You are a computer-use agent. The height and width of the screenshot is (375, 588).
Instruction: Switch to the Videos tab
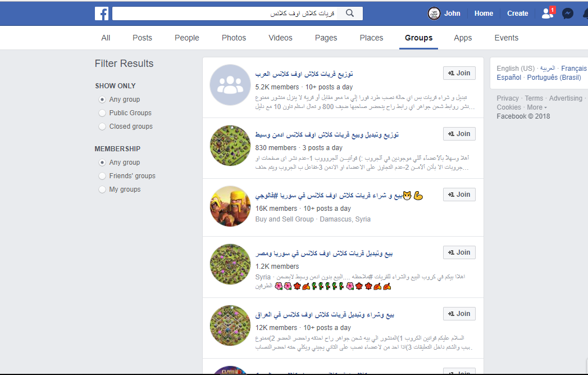point(280,38)
